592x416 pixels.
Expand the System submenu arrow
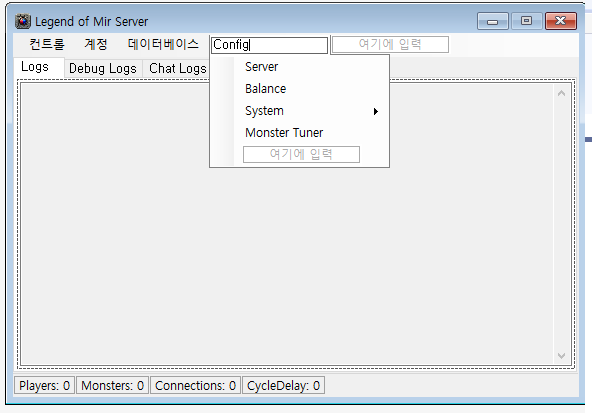pyautogui.click(x=375, y=111)
